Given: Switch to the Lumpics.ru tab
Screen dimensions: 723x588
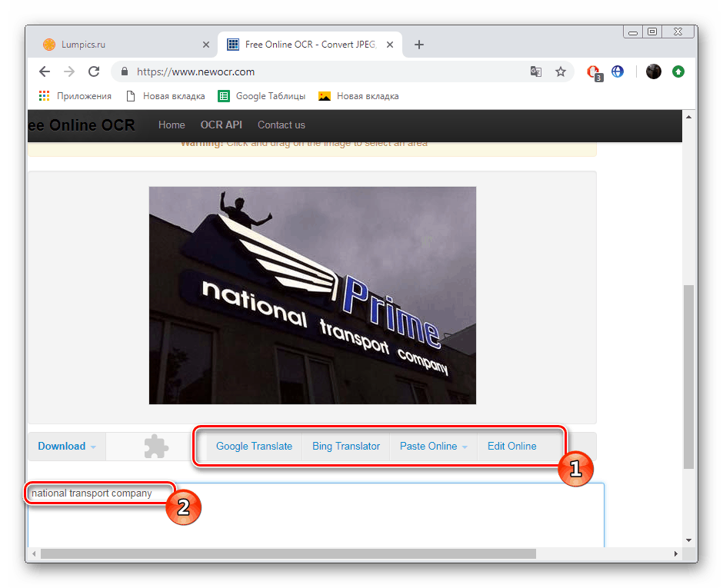Looking at the screenshot, I should 120,45.
